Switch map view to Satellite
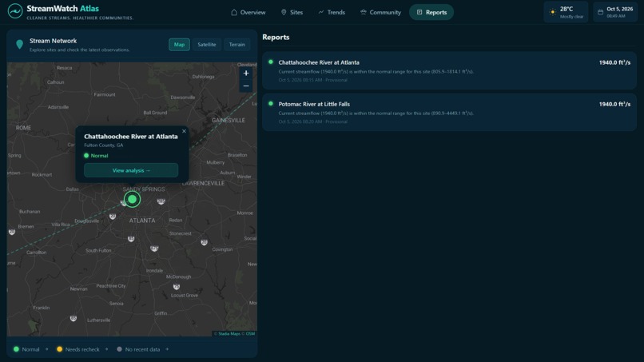The height and width of the screenshot is (362, 644). 207,45
